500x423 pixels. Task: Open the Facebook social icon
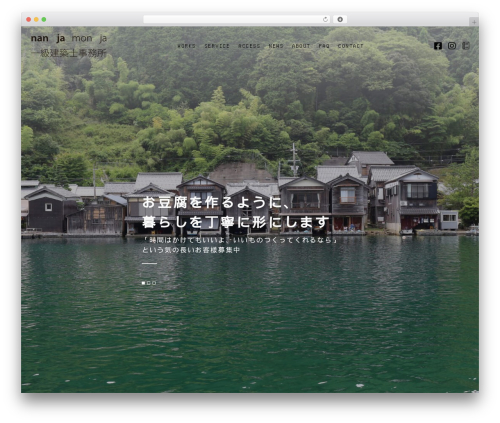click(438, 46)
